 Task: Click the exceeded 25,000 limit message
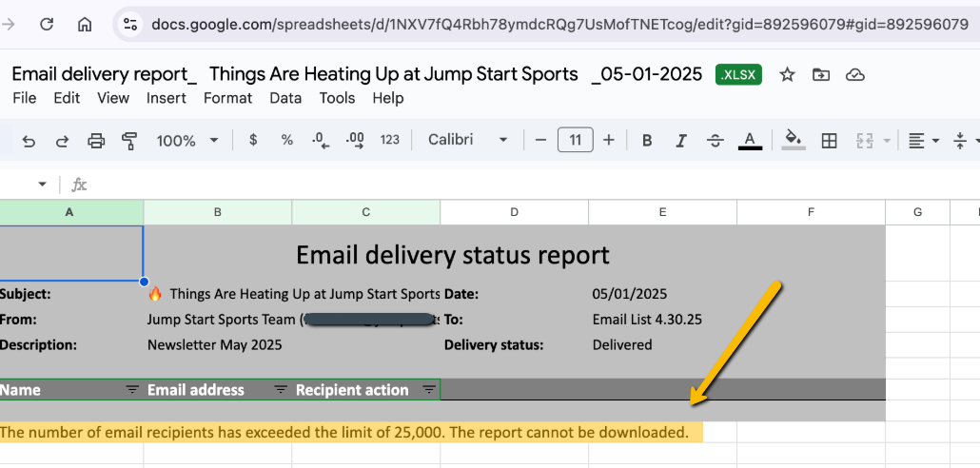point(343,432)
